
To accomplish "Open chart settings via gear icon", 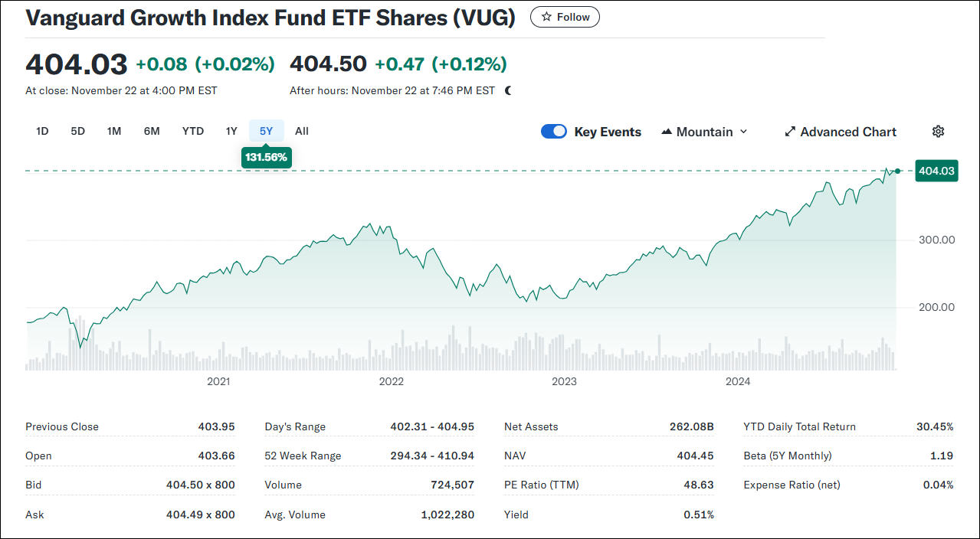I will pos(938,131).
